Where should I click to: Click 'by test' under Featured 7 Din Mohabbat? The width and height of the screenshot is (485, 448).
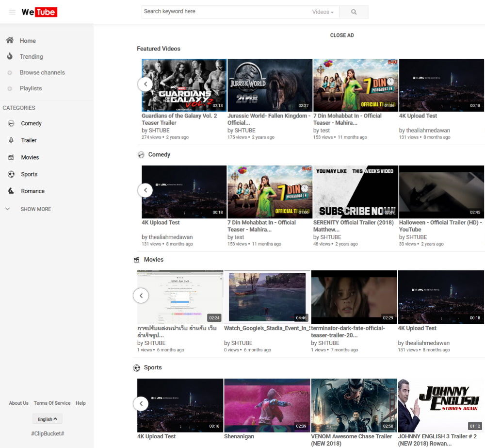(x=322, y=131)
